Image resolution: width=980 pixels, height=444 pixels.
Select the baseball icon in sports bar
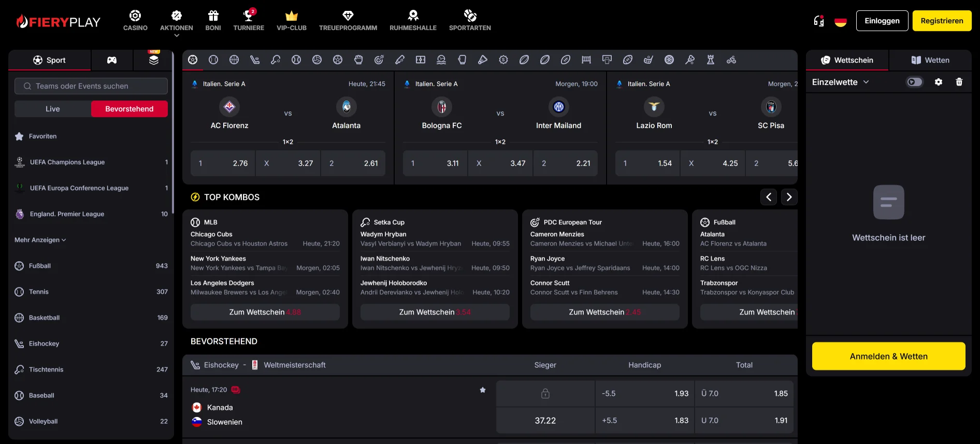click(x=296, y=60)
